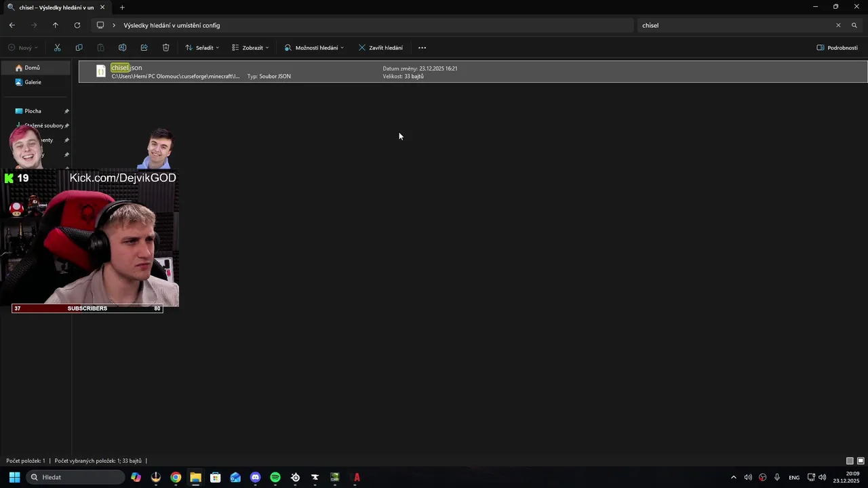This screenshot has height=488, width=868.
Task: Click the search magnifier icon
Action: [x=854, y=25]
